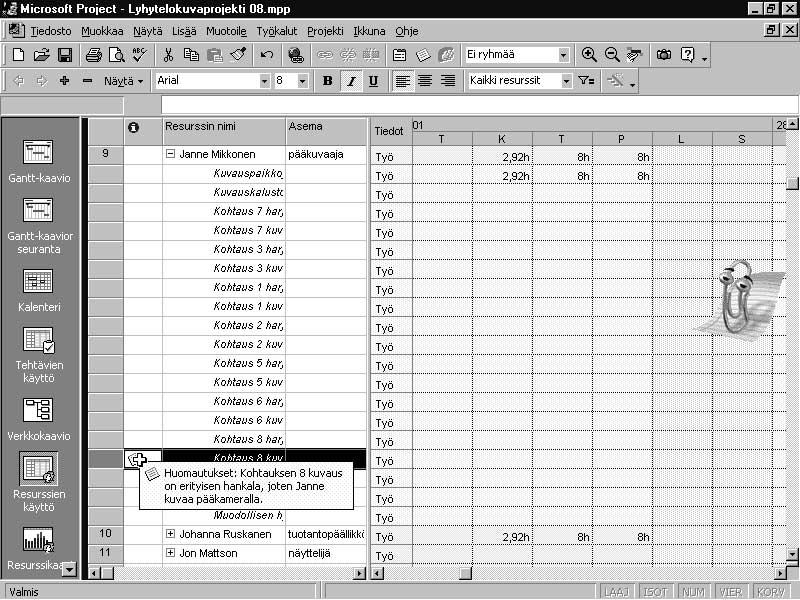
Task: Open the Näytä menu in the menu bar
Action: coord(147,31)
